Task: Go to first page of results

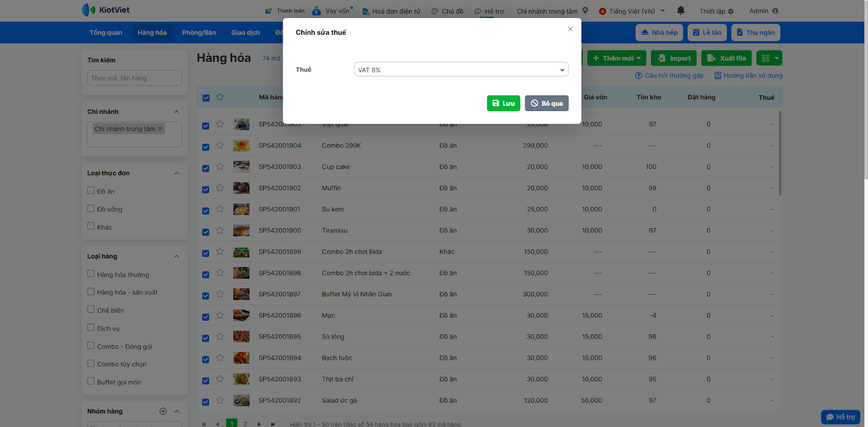Action: click(204, 424)
